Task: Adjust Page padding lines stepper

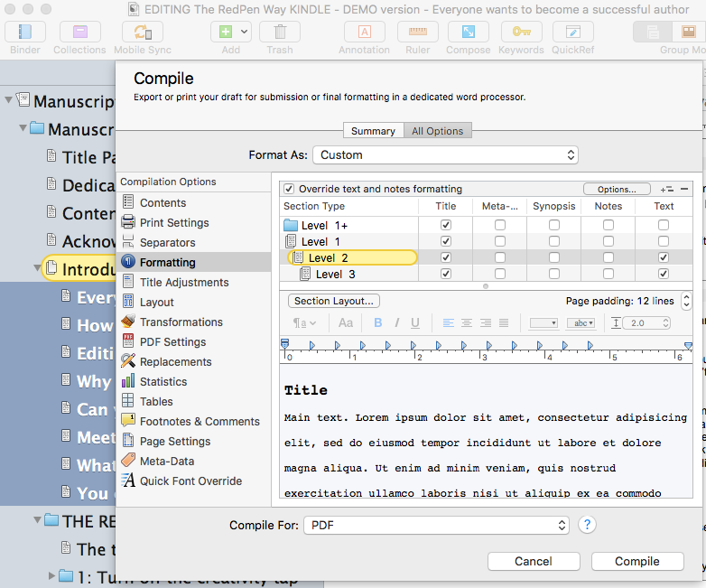Action: [x=686, y=301]
